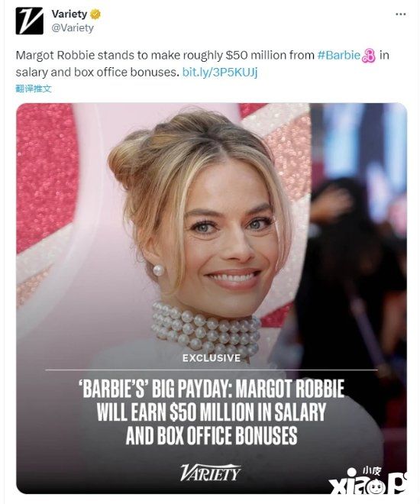Click the 翻译推文 translate tweet link

[34, 89]
